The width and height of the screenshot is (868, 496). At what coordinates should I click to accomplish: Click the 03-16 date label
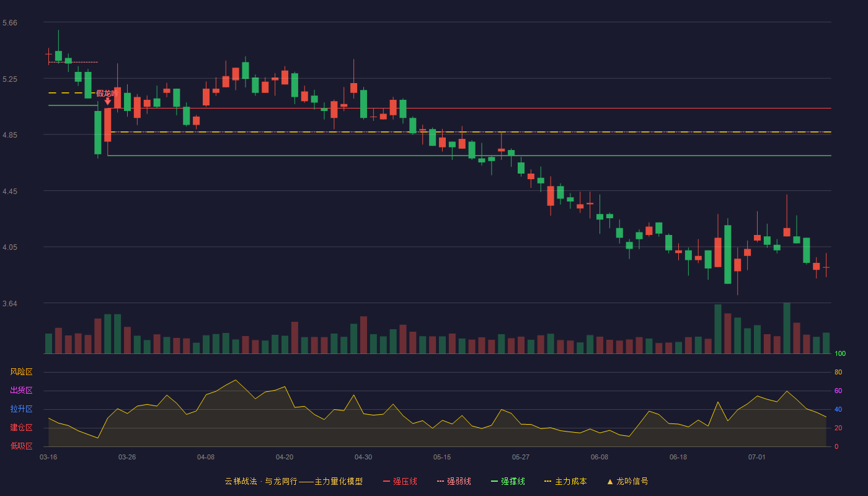(x=48, y=457)
